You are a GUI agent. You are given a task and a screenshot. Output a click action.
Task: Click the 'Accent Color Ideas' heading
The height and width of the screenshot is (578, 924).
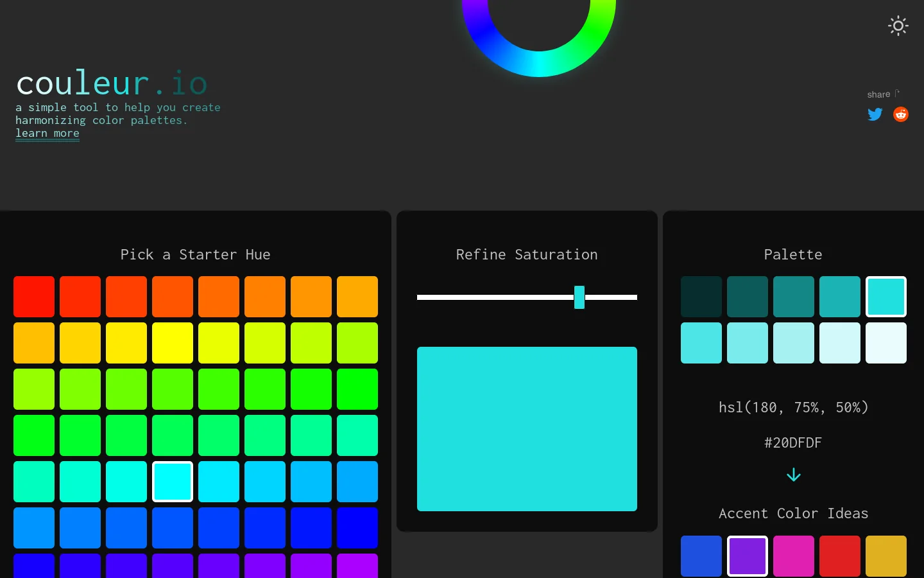[794, 514]
